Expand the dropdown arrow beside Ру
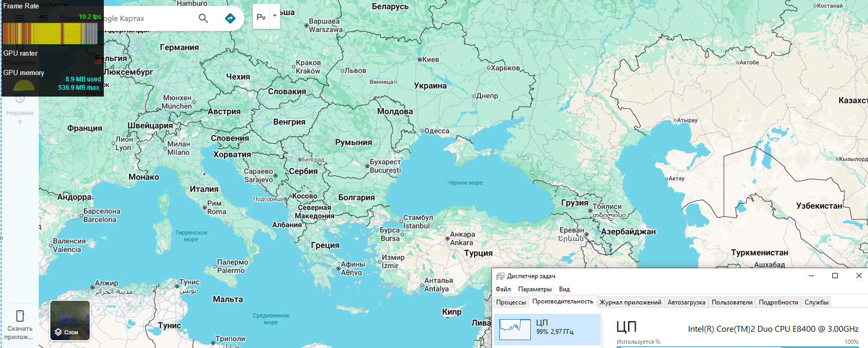Viewport: 868px width, 348px height. click(274, 16)
